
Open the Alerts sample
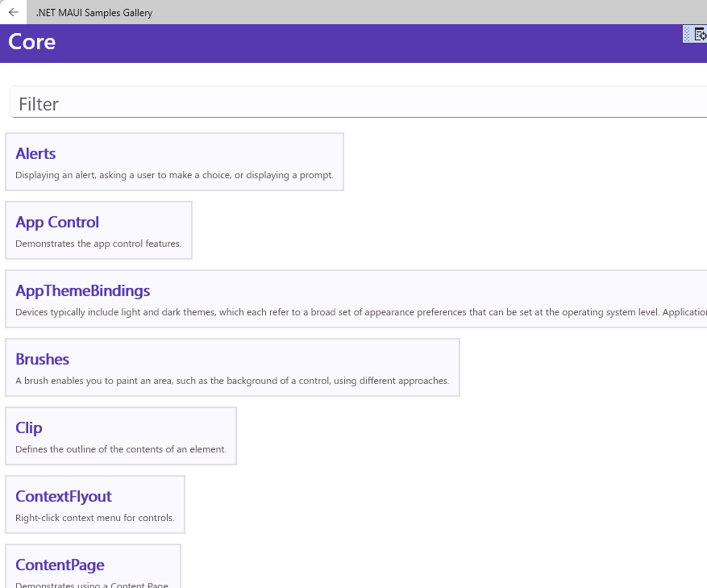click(35, 153)
